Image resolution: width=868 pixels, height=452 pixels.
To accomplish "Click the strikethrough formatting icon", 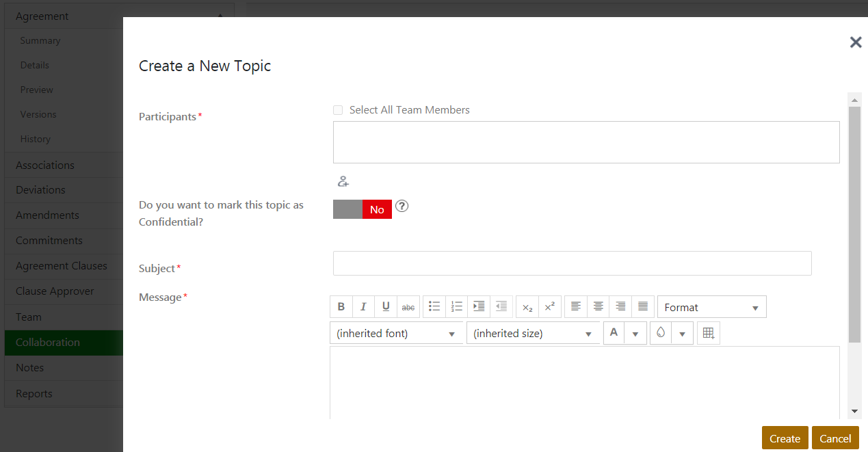I will pos(408,307).
